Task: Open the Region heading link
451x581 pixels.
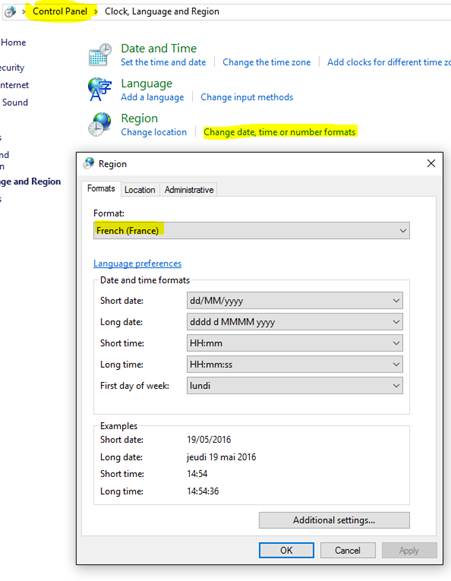Action: (x=139, y=118)
